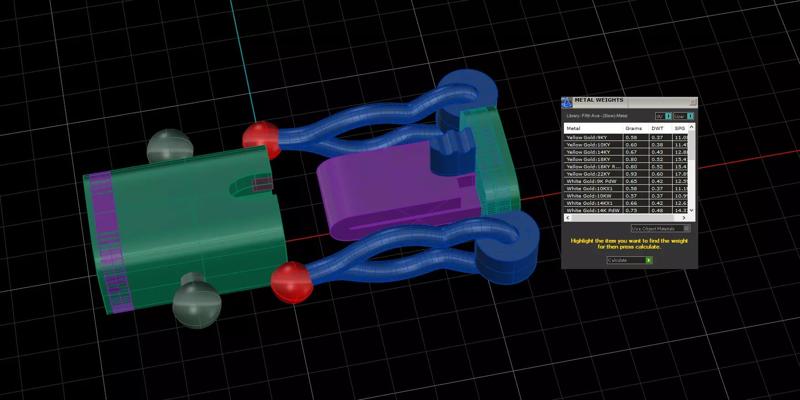The height and width of the screenshot is (400, 800).
Task: Click the horizontal scrollbar right arrow
Action: click(684, 218)
